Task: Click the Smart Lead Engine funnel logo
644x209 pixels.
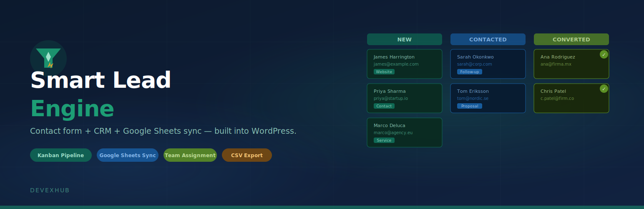Action: point(48,58)
